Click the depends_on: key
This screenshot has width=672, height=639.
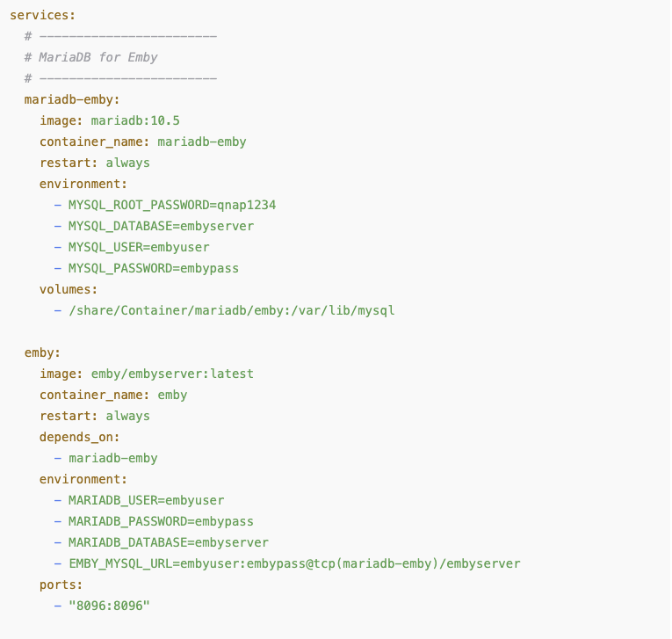(x=79, y=438)
